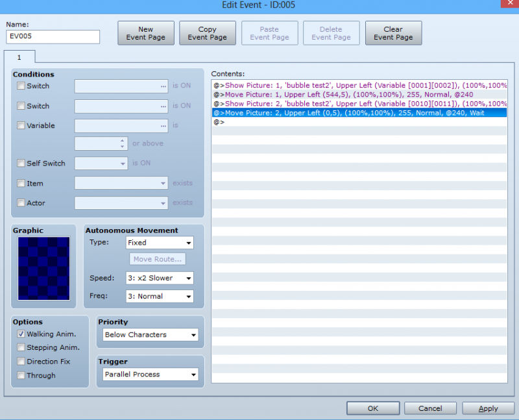Image resolution: width=519 pixels, height=420 pixels.
Task: Open the movement Freq dropdown
Action: click(160, 296)
